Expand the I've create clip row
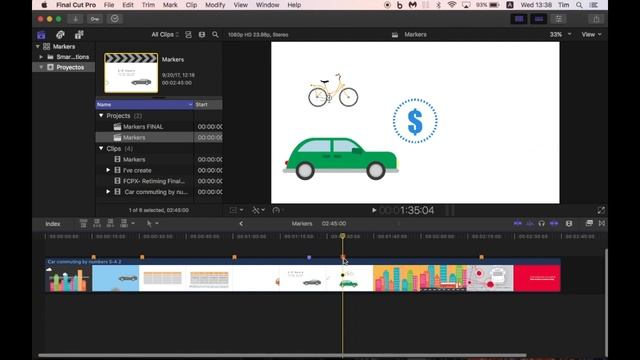Image resolution: width=640 pixels, height=360 pixels. click(x=108, y=170)
